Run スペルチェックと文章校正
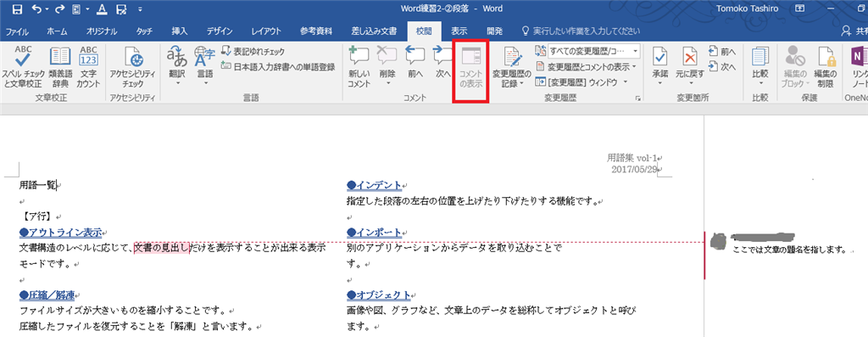Image resolution: width=868 pixels, height=337 pixels. coord(23,66)
